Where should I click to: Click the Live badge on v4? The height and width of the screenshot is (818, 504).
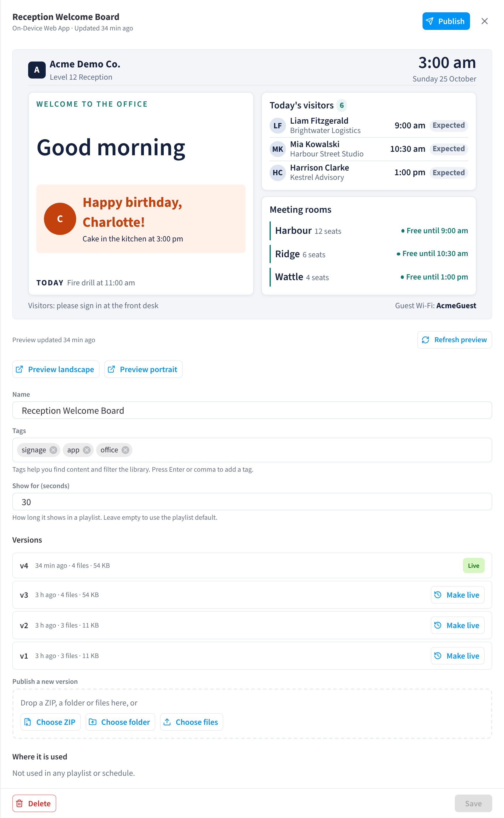coord(473,565)
